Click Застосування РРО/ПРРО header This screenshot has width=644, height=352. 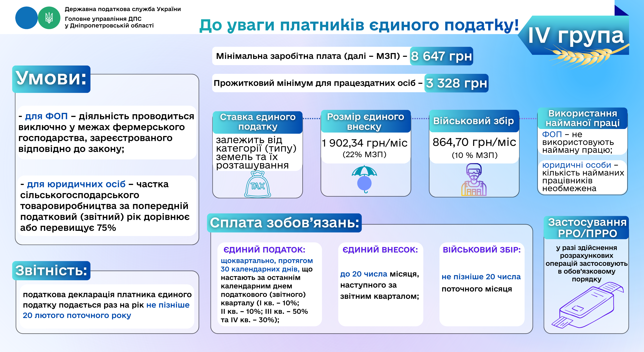pyautogui.click(x=586, y=228)
